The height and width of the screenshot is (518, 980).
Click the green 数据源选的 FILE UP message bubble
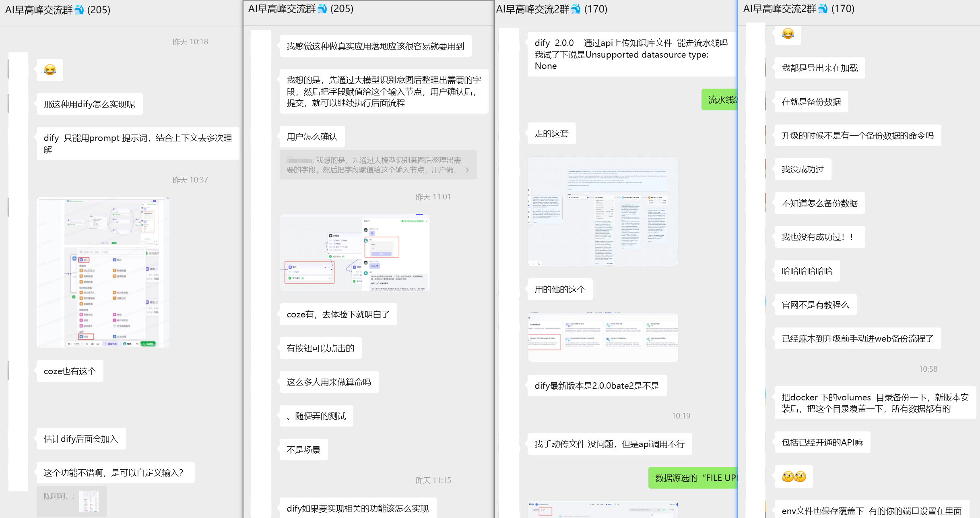tap(693, 478)
